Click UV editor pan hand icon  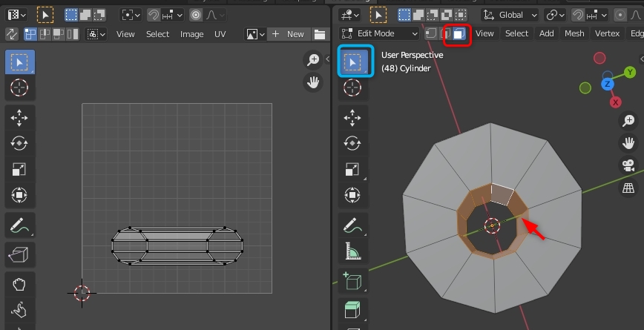(x=313, y=82)
